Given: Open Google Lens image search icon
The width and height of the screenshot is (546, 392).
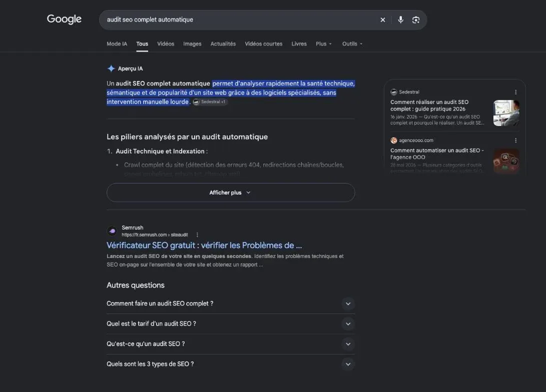Looking at the screenshot, I should (x=416, y=20).
